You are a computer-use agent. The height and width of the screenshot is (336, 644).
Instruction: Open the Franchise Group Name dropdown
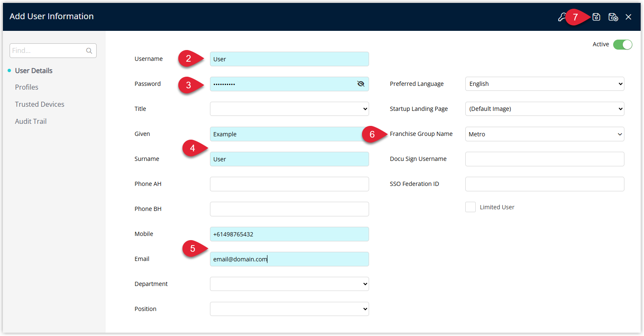click(x=544, y=134)
